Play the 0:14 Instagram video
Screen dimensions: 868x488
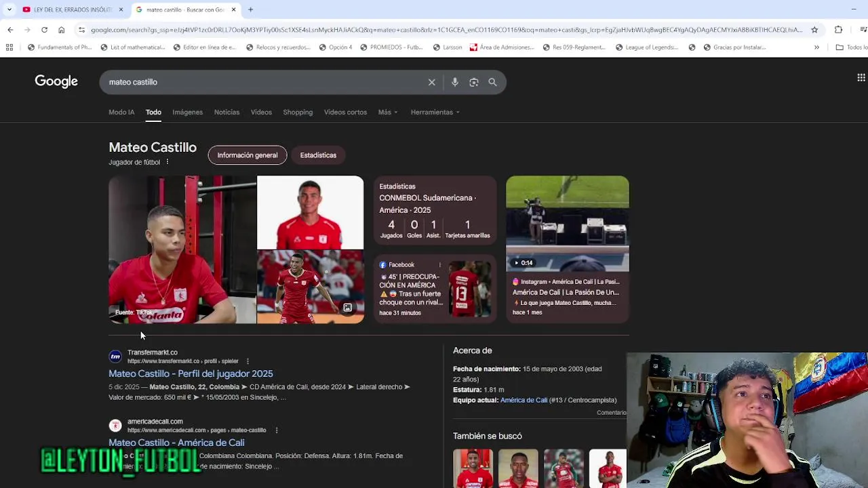568,224
